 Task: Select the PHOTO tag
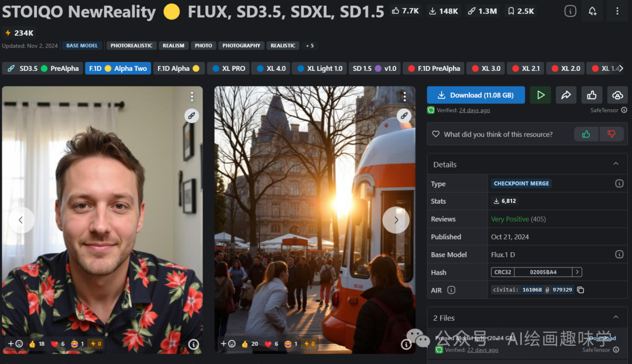pyautogui.click(x=203, y=46)
